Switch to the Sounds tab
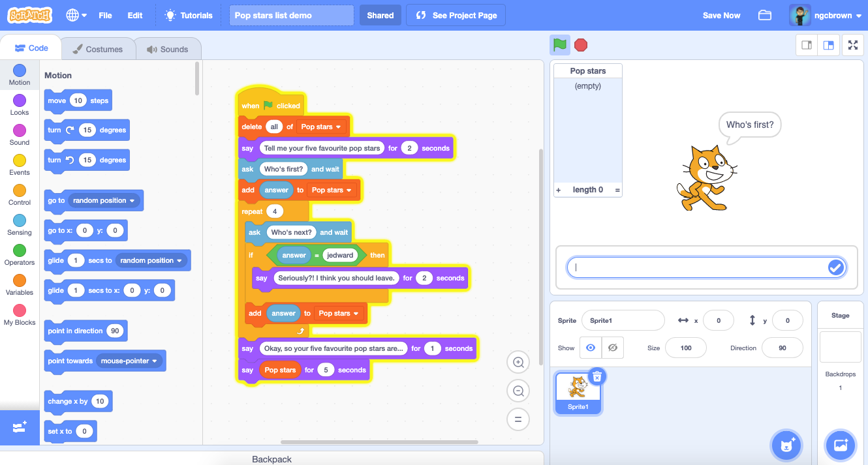 (x=168, y=49)
